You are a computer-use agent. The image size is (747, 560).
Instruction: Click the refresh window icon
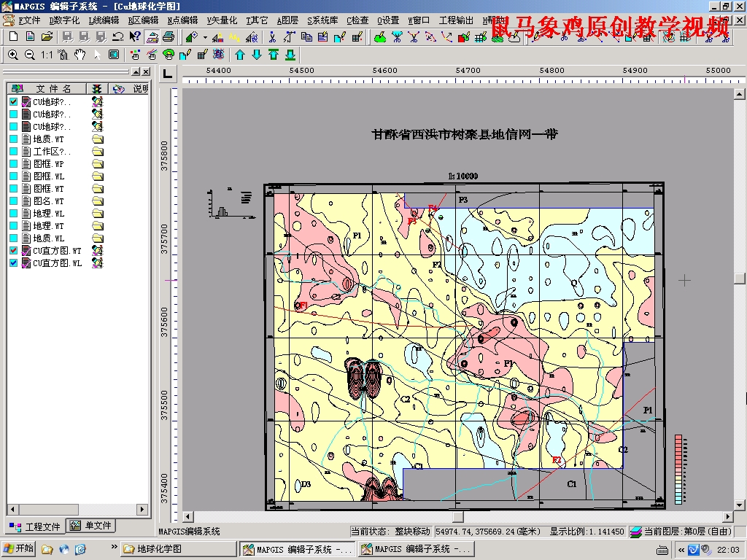[x=113, y=55]
